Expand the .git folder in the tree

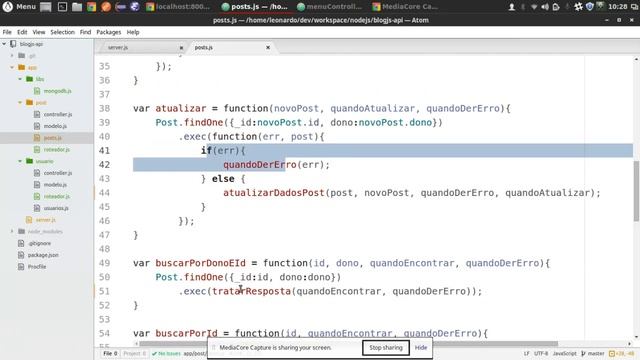pyautogui.click(x=12, y=56)
